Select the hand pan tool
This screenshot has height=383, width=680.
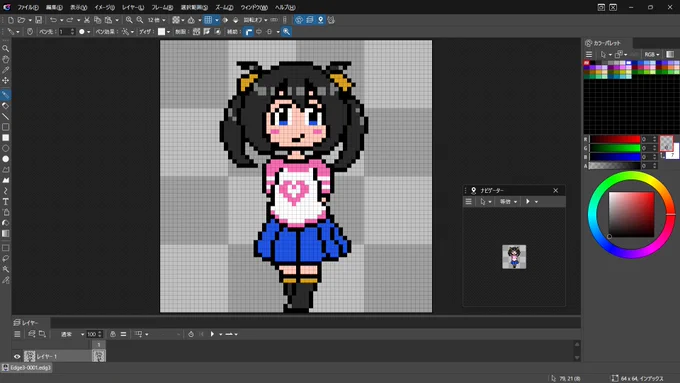(6, 59)
